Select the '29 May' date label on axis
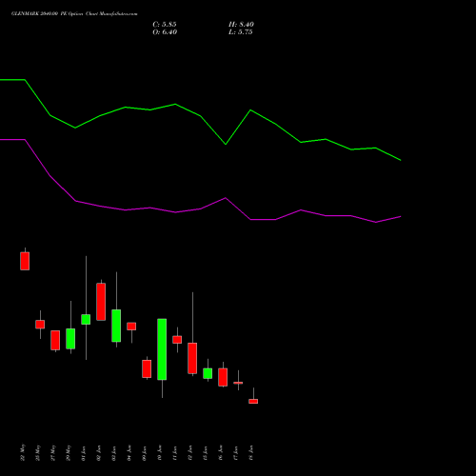The height and width of the screenshot is (476, 476). coord(69,452)
